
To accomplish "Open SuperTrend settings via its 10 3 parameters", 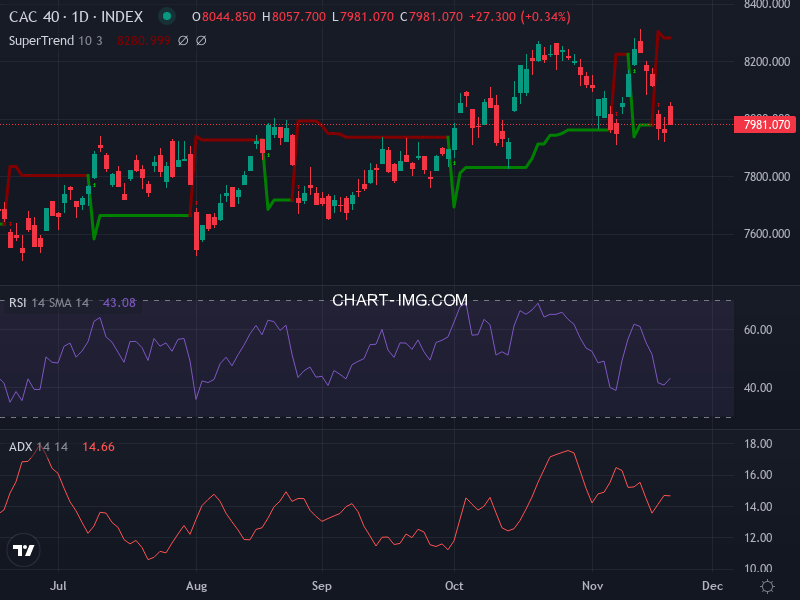I will pyautogui.click(x=90, y=41).
